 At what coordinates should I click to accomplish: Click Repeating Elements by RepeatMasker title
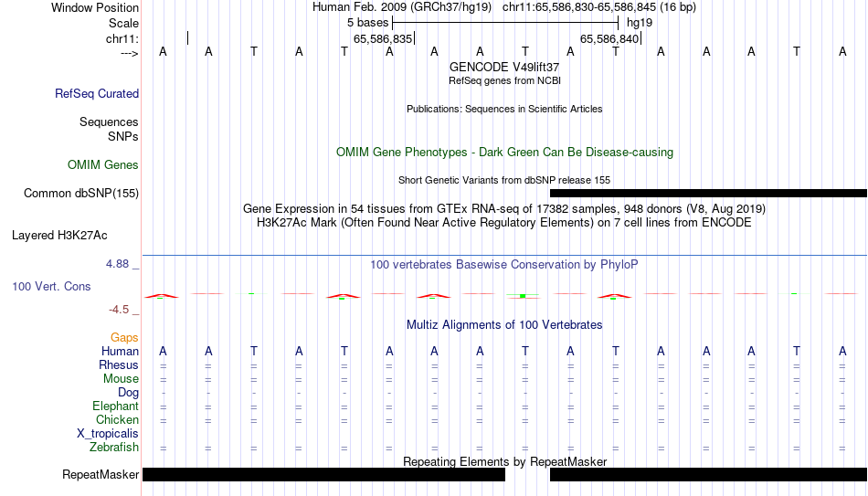[x=504, y=461]
